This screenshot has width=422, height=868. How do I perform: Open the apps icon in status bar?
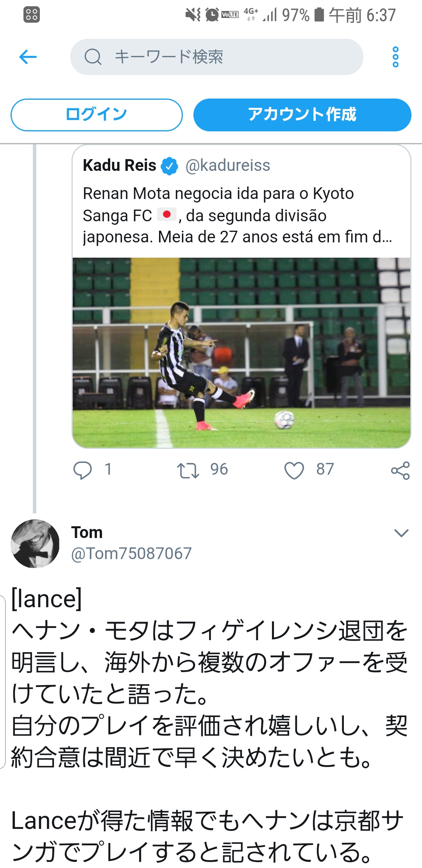[x=32, y=15]
